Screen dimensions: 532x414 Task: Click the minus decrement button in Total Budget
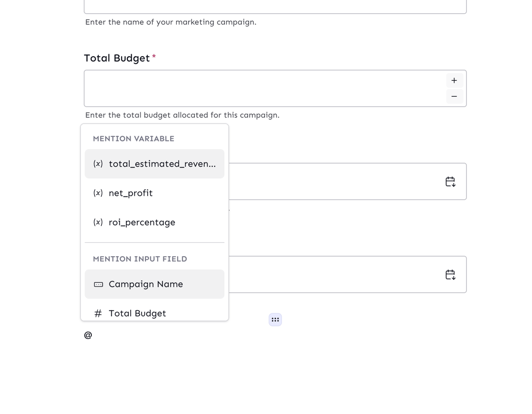[454, 96]
